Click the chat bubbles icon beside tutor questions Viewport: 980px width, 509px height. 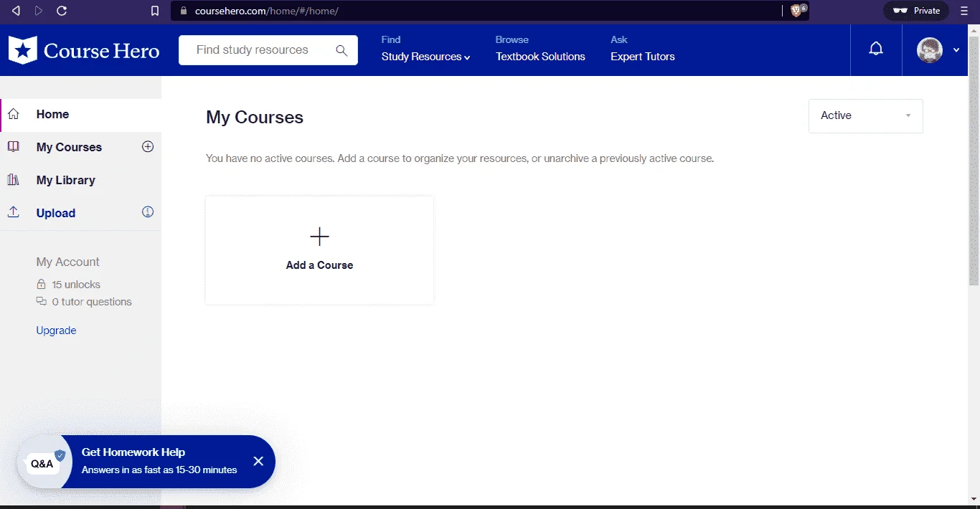point(42,302)
